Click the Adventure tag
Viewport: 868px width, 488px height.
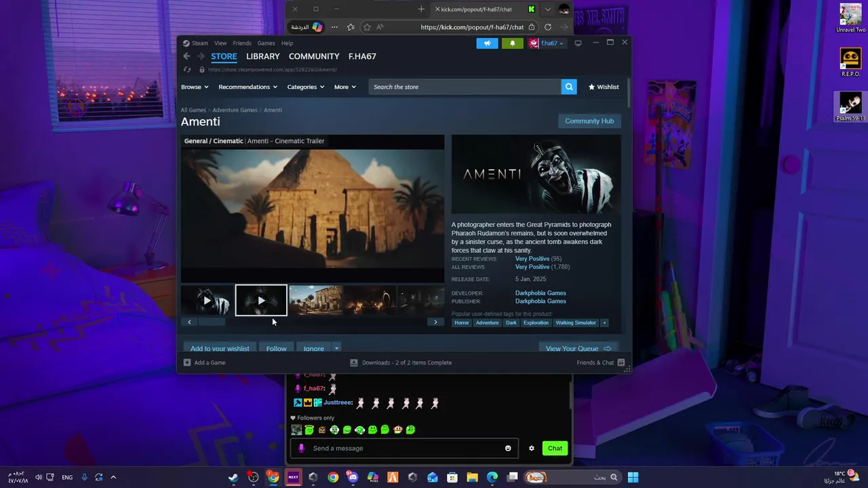(x=487, y=323)
